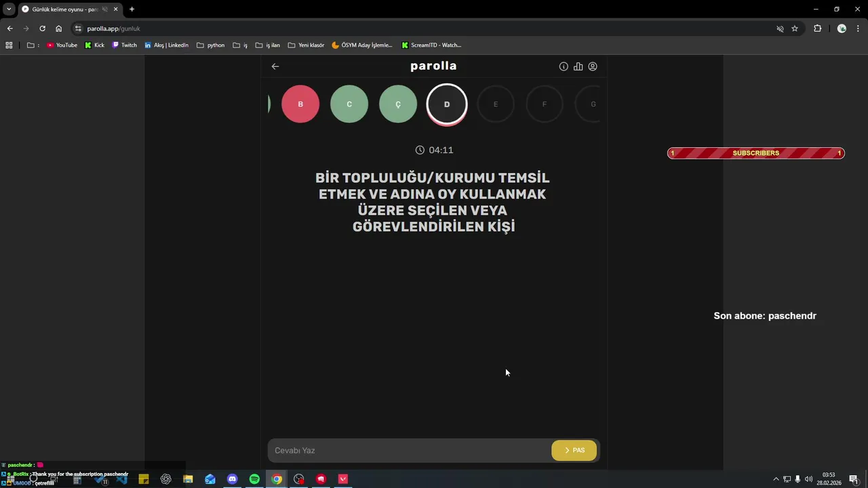The image size is (868, 488).
Task: Show hidden system tray icons
Action: point(776,479)
